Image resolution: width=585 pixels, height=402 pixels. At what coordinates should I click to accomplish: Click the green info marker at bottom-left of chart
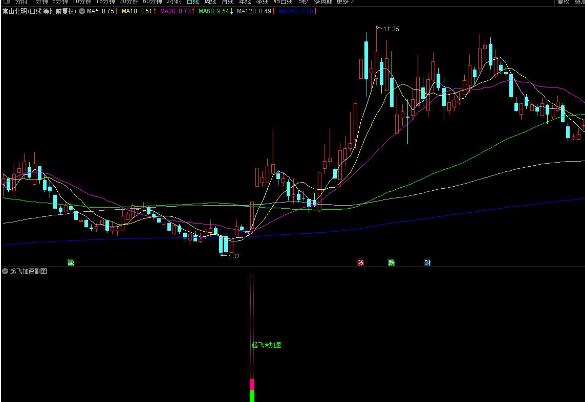(71, 263)
